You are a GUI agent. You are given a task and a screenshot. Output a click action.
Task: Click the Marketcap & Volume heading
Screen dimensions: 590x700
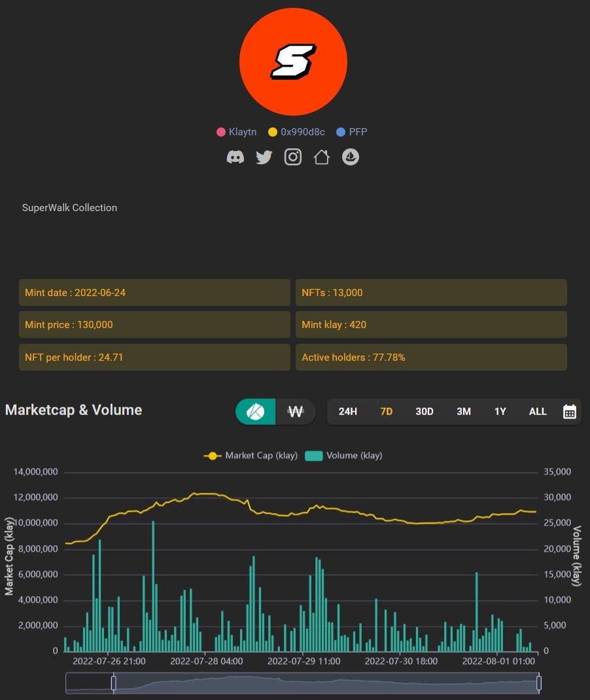74,410
